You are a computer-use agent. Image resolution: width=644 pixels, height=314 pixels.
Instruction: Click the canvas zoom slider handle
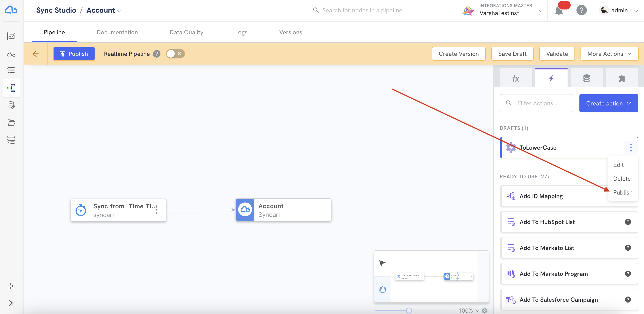click(x=409, y=311)
